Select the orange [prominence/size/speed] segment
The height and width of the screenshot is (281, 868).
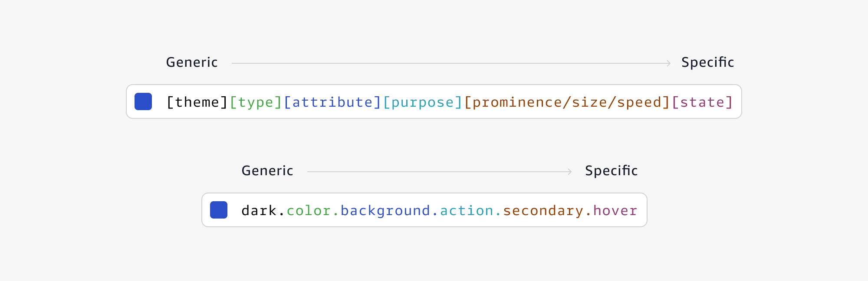pyautogui.click(x=567, y=102)
